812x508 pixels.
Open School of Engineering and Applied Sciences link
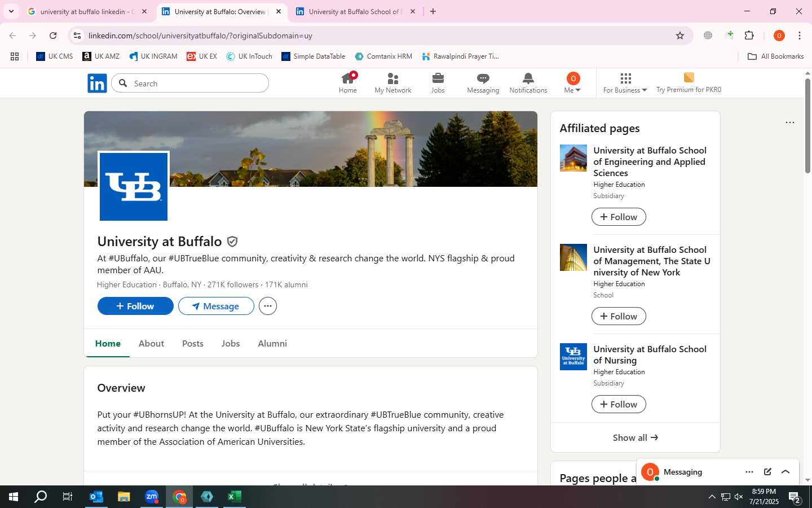point(650,161)
